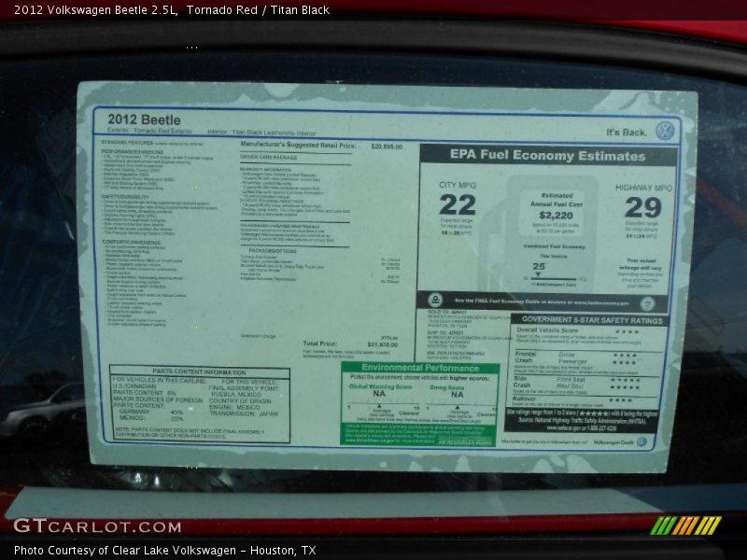The height and width of the screenshot is (560, 747).
Task: Click the Volkswagen Credit logo
Action: (x=641, y=441)
